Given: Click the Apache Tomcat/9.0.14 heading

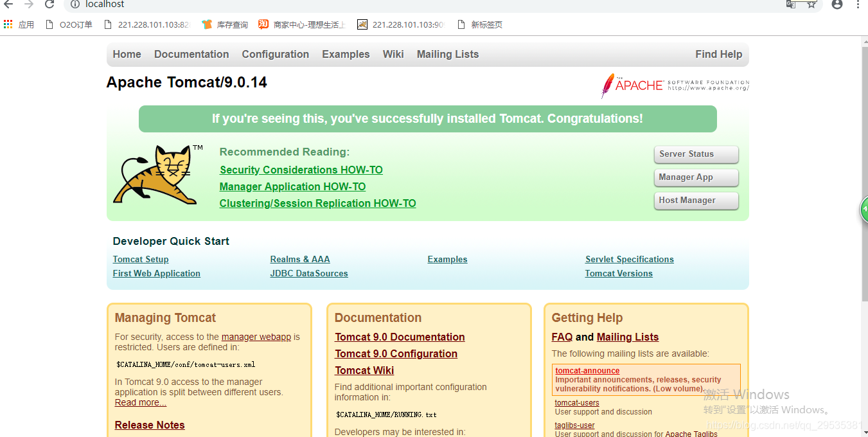Looking at the screenshot, I should tap(187, 83).
